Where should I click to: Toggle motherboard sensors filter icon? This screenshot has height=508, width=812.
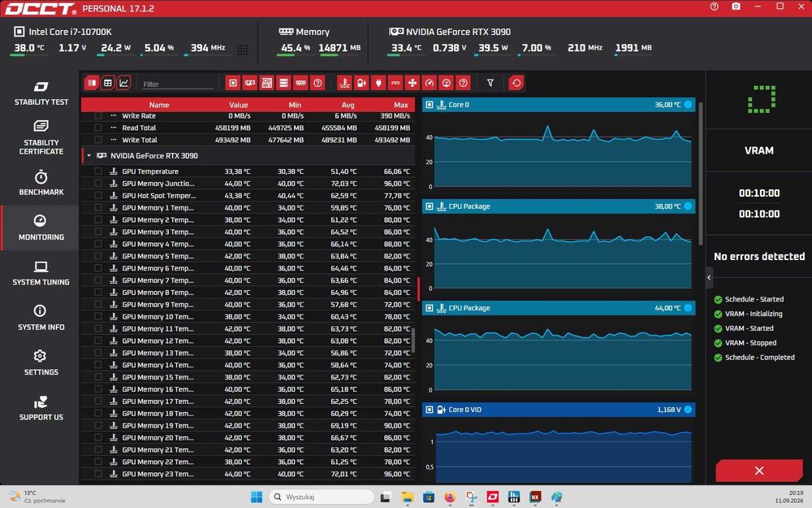(266, 83)
